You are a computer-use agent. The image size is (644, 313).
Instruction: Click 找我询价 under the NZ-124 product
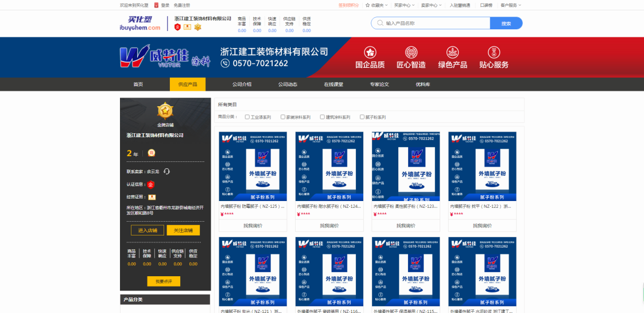coord(329,226)
